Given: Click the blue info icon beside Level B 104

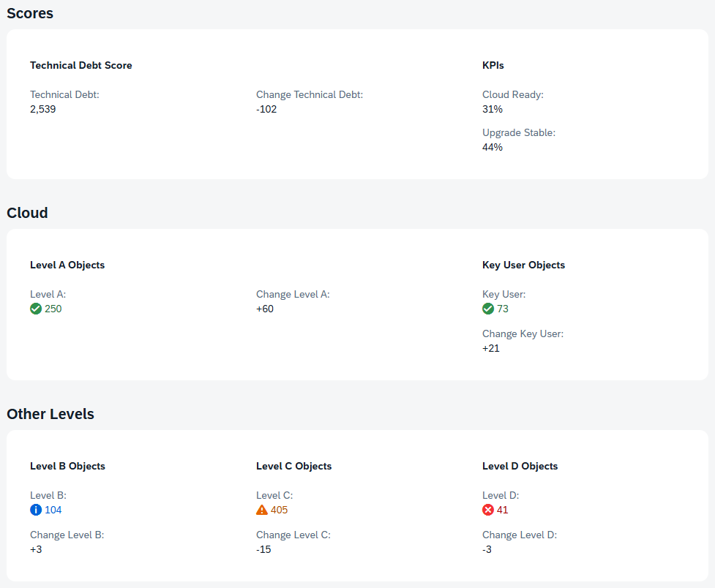Looking at the screenshot, I should pos(36,510).
